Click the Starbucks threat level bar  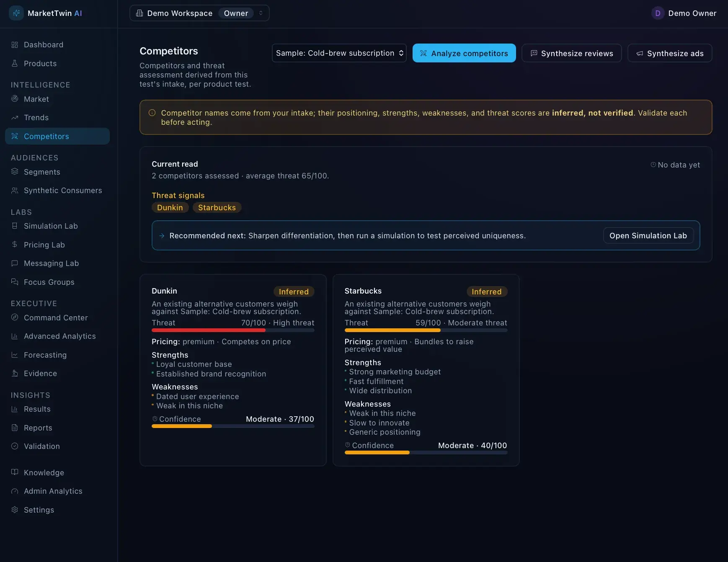click(x=426, y=330)
